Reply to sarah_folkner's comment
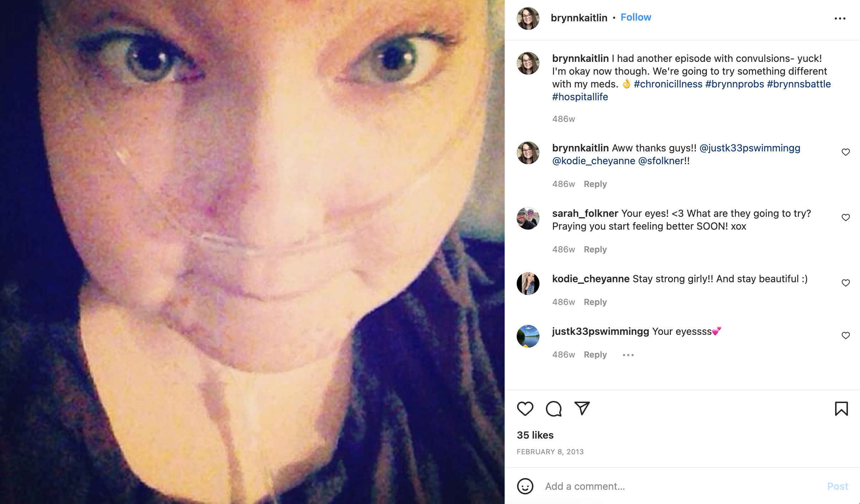This screenshot has width=860, height=504. 595,250
